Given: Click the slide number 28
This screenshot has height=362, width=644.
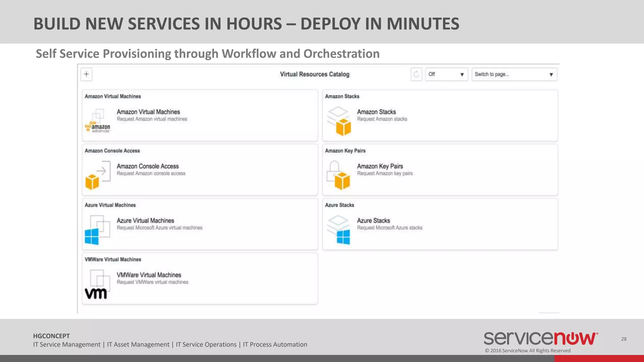Looking at the screenshot, I should (x=624, y=339).
